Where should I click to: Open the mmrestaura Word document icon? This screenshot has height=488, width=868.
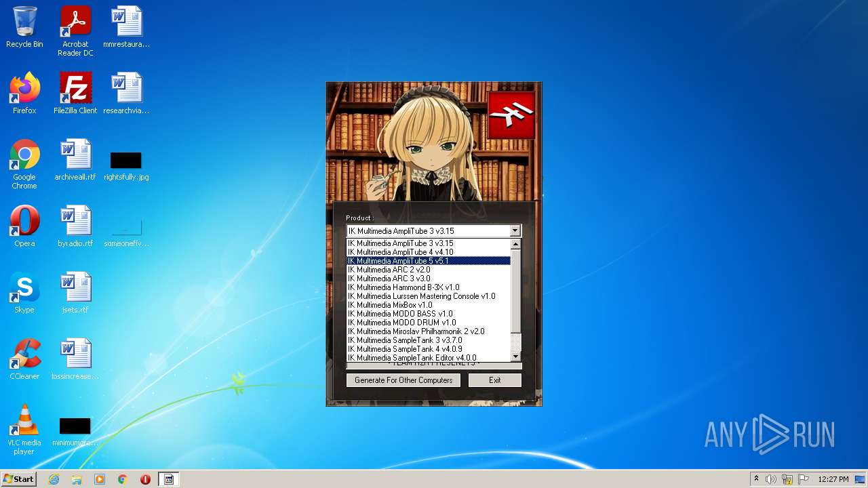tap(126, 27)
